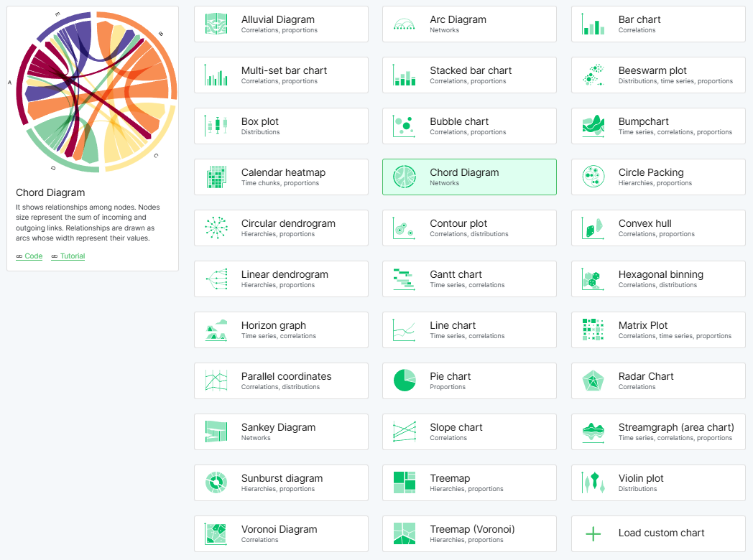Click the Load custom chart plus icon
753x560 pixels.
coord(593,533)
